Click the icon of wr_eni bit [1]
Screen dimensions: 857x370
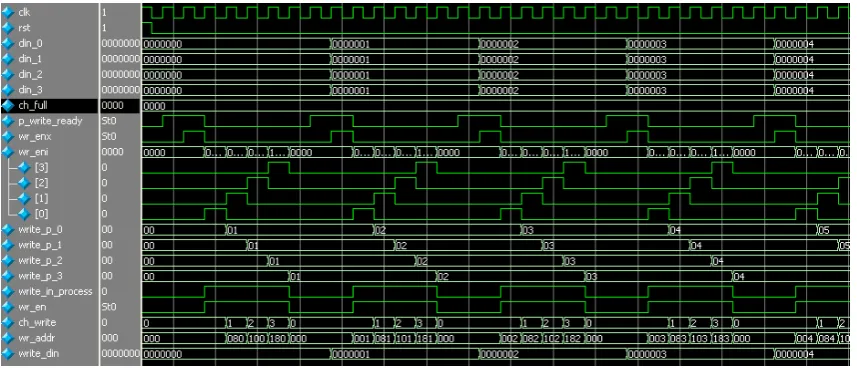24,198
